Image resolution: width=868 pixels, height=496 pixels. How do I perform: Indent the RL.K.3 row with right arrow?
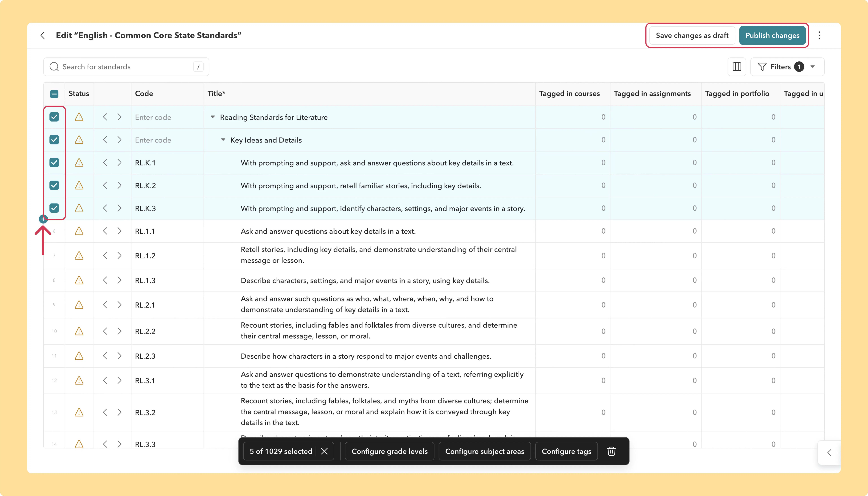(x=119, y=208)
